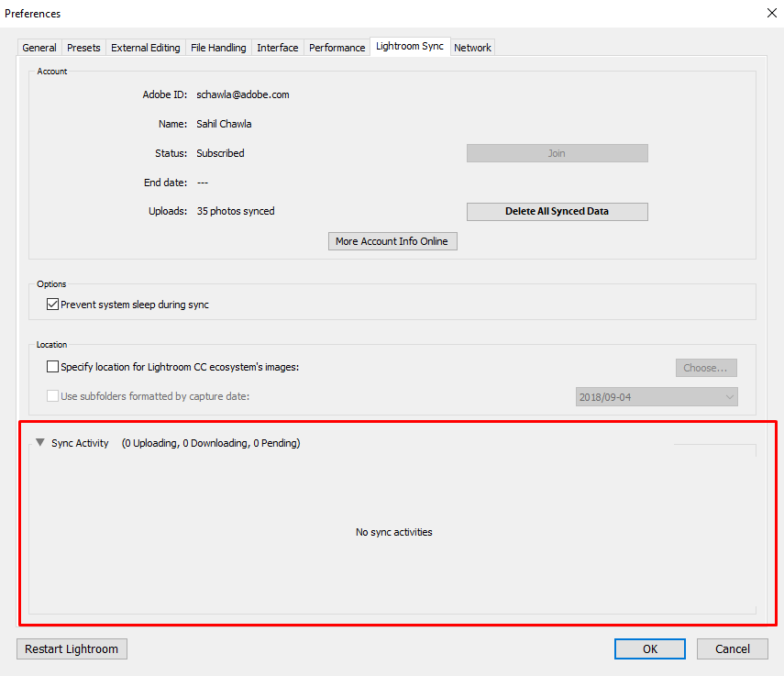Screen dimensions: 784x676
Task: Select the External Editing tab
Action: click(144, 47)
